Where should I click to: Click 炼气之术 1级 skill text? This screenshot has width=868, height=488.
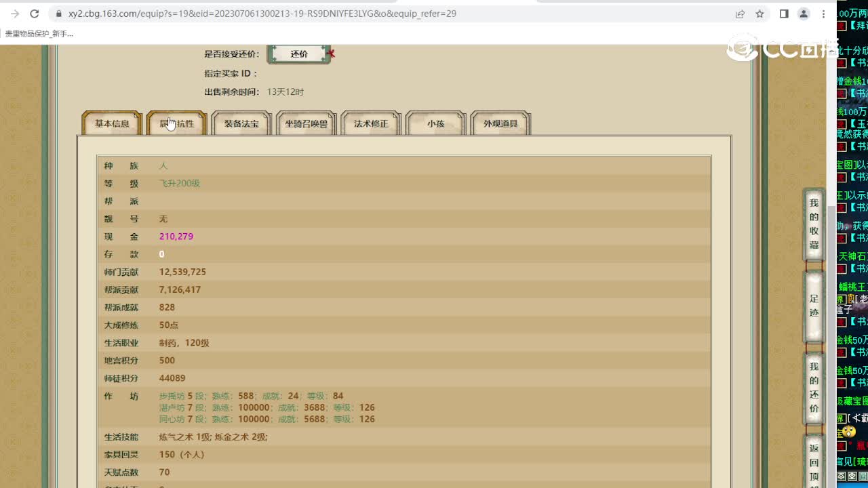coord(185,437)
